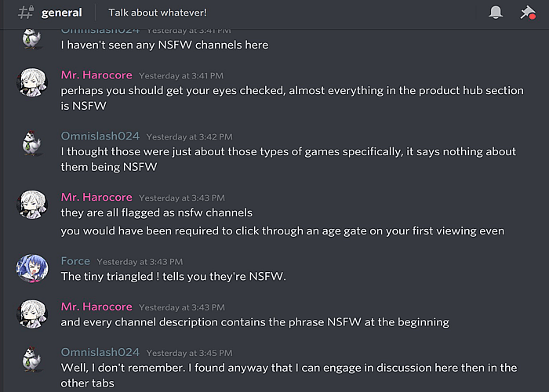Click the Force username
549x392 pixels.
point(75,261)
